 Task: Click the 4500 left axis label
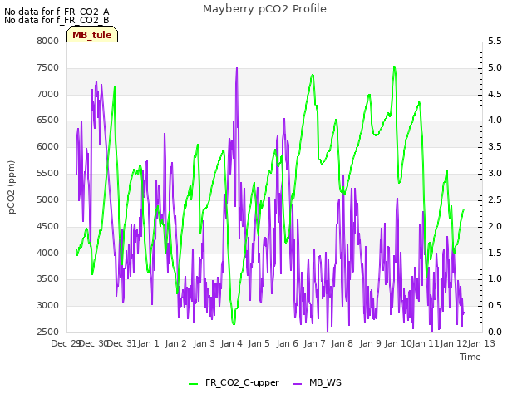[48, 227]
